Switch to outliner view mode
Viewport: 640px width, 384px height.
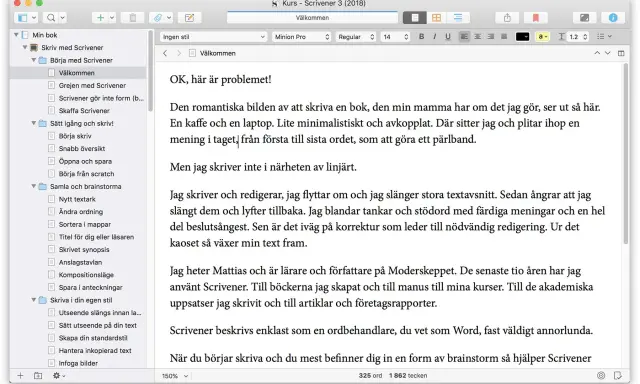coord(458,18)
